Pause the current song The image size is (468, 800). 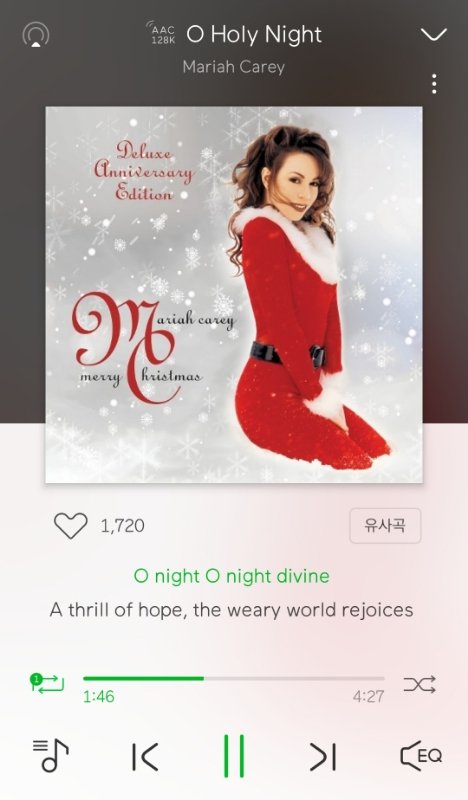[x=234, y=756]
